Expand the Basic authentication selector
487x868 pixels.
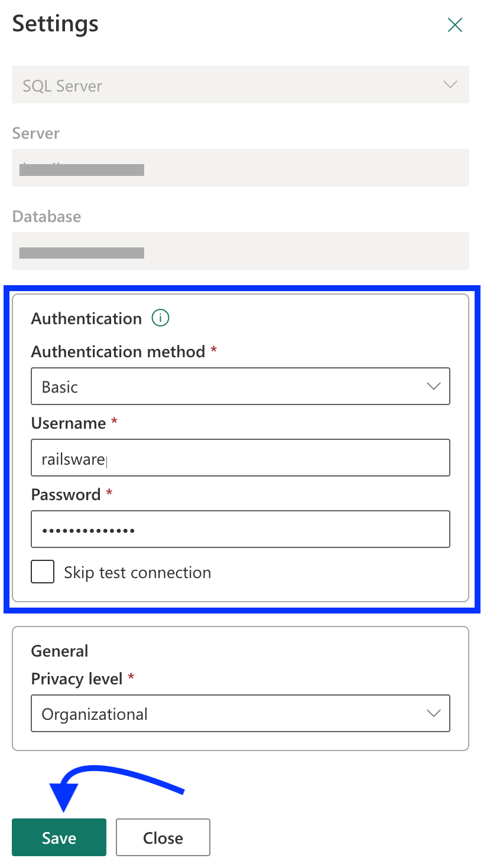tap(240, 386)
